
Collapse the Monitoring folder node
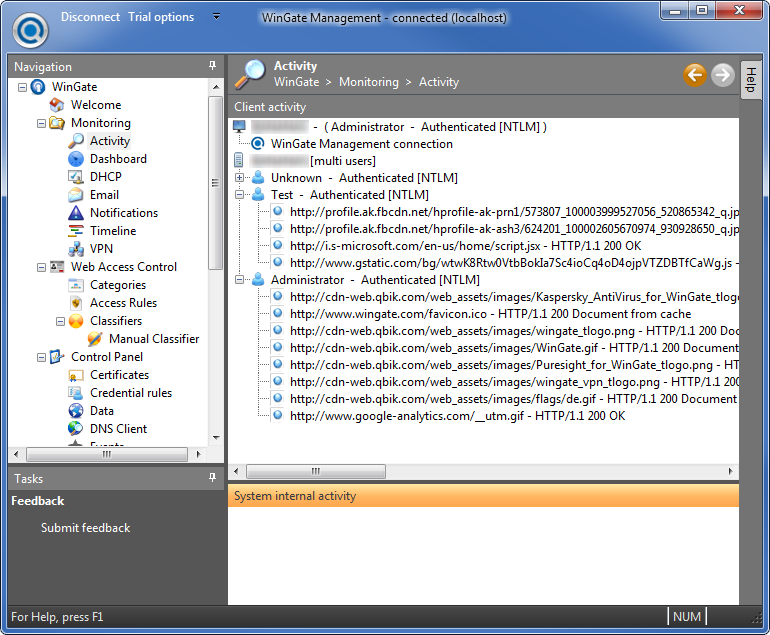41,123
